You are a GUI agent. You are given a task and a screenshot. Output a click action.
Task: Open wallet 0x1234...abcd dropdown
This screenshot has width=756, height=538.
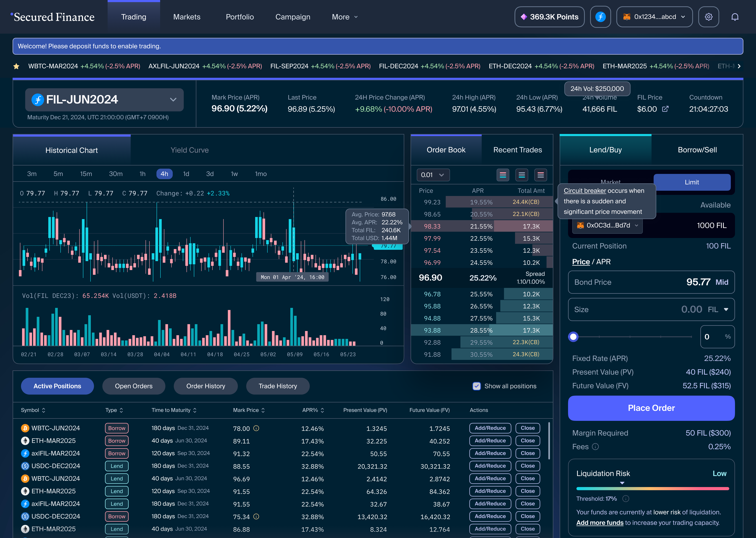point(654,17)
